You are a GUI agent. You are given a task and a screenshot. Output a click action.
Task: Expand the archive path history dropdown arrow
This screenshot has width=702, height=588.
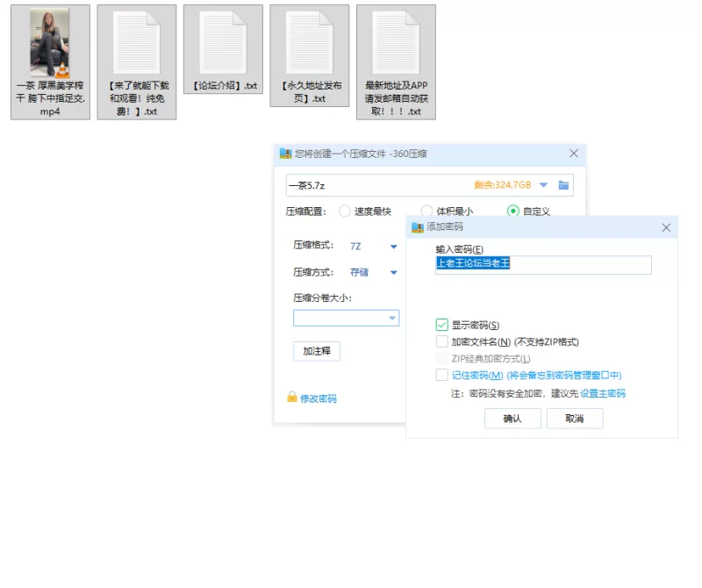click(x=543, y=185)
